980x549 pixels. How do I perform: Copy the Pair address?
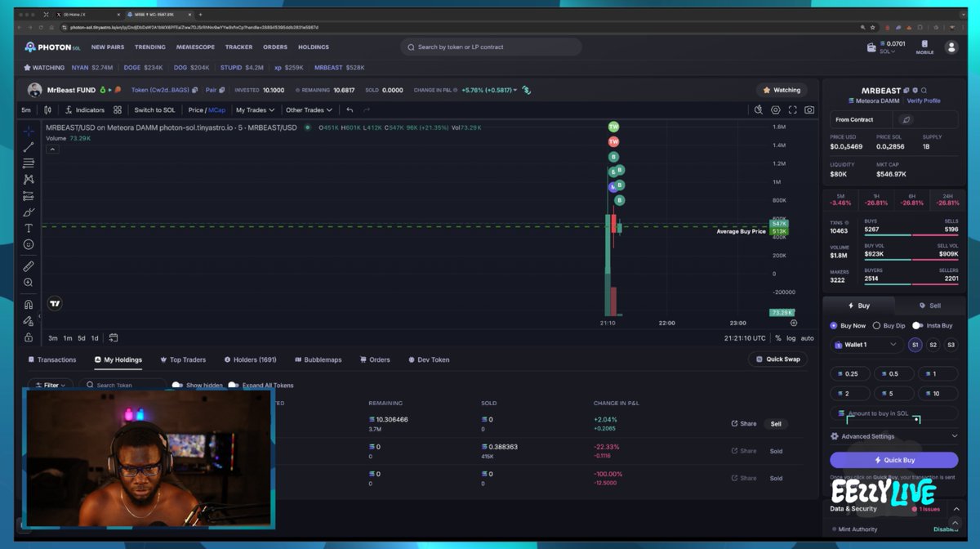pyautogui.click(x=223, y=90)
